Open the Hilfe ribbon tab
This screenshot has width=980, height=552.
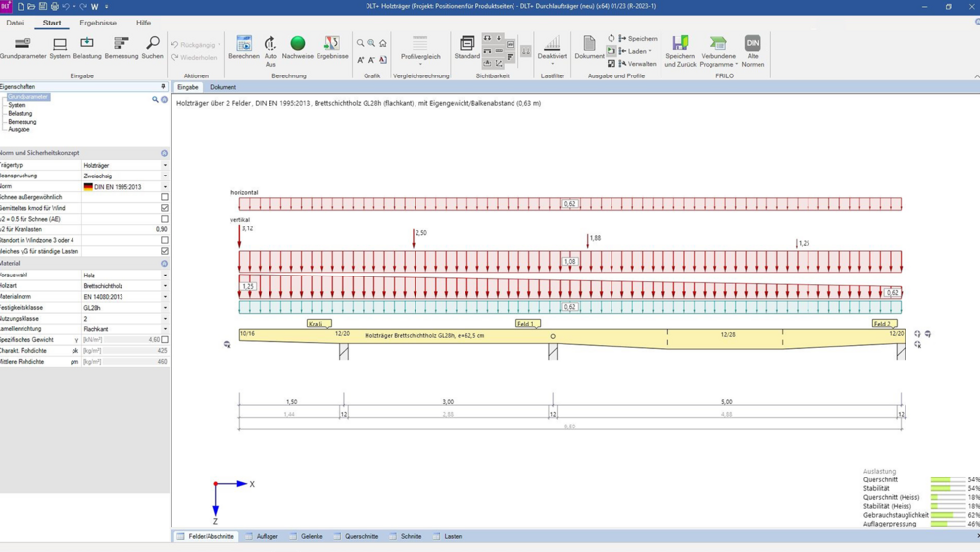[x=143, y=23]
